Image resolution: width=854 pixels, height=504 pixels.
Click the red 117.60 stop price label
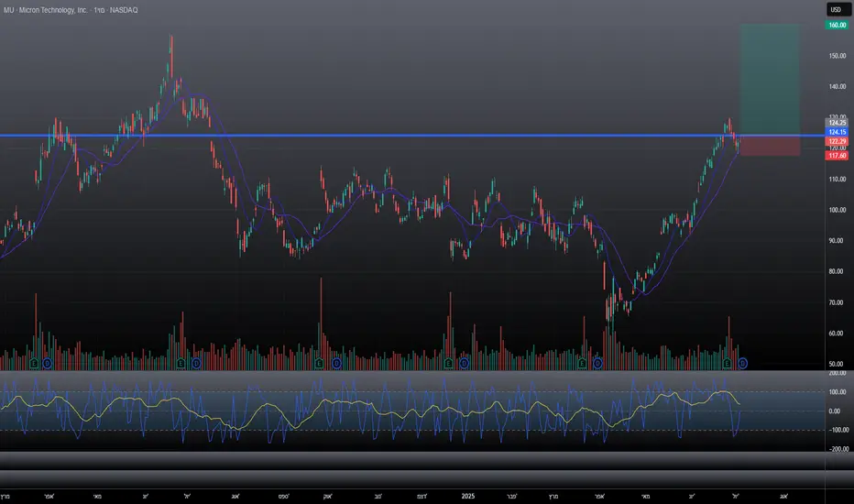click(x=837, y=156)
